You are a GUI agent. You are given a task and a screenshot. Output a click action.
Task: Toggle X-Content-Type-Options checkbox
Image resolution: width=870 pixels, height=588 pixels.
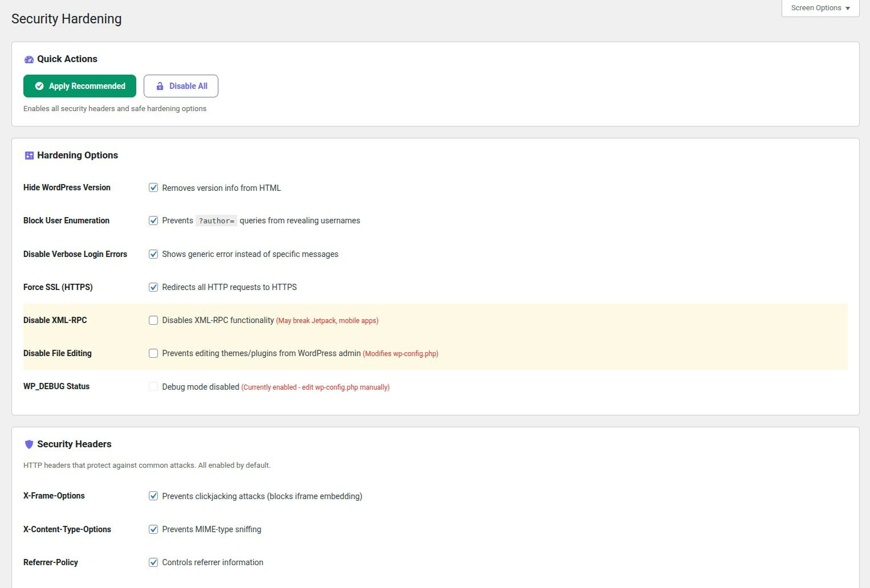tap(153, 529)
